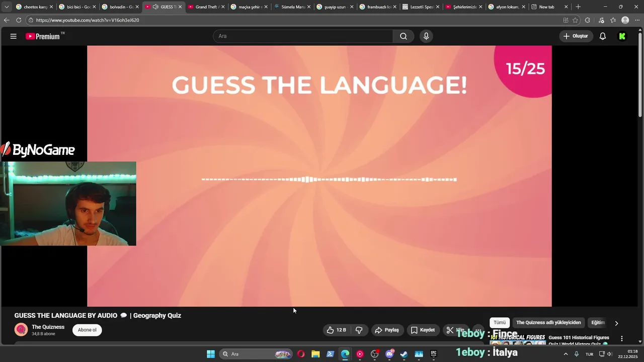Click the system tray microphone icon

(x=577, y=354)
